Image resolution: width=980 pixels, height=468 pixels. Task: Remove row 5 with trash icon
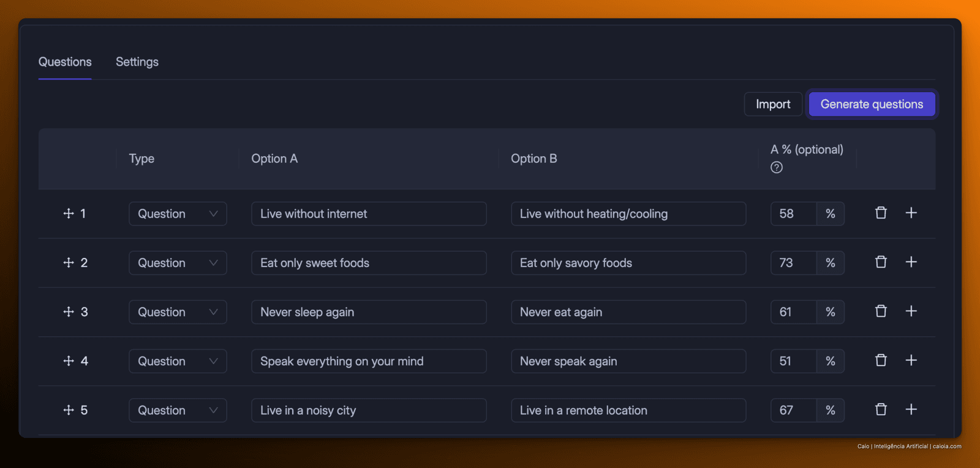click(881, 409)
